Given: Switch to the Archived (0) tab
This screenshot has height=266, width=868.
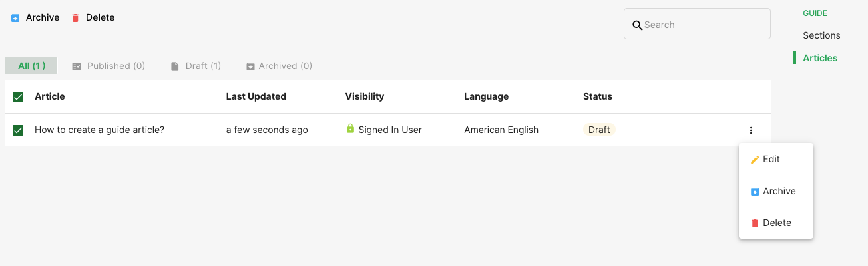Looking at the screenshot, I should click(279, 66).
